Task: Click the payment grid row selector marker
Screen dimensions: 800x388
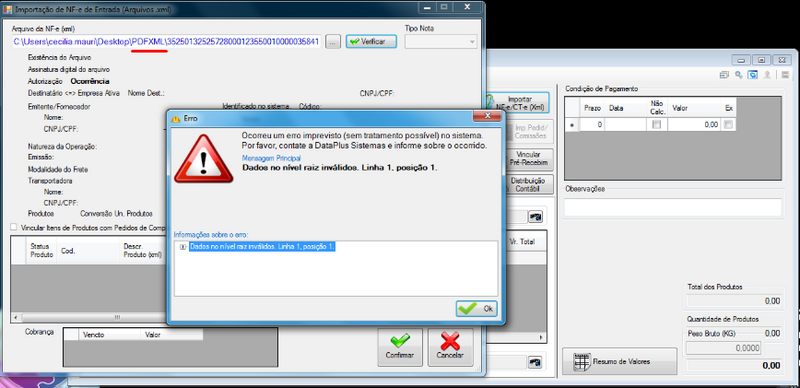Action: [x=572, y=125]
